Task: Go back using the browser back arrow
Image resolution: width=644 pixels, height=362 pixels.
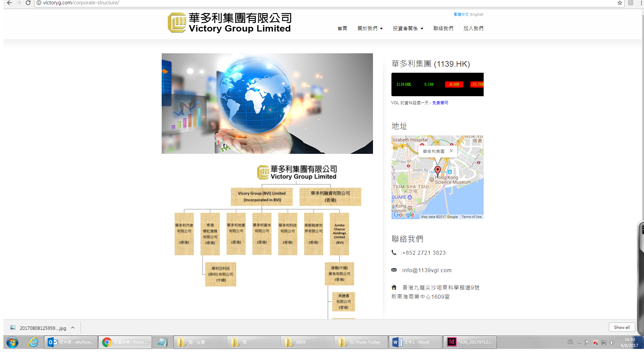Action: tap(9, 3)
